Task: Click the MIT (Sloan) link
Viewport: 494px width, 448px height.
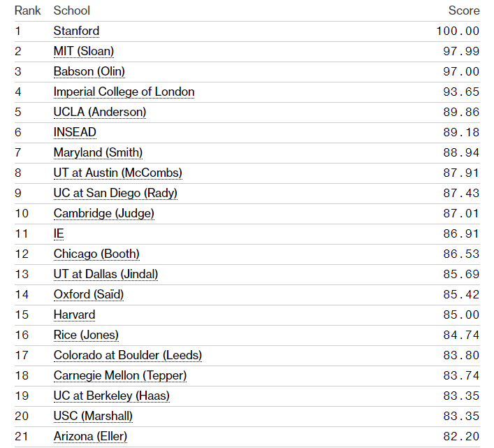Action: tap(83, 51)
